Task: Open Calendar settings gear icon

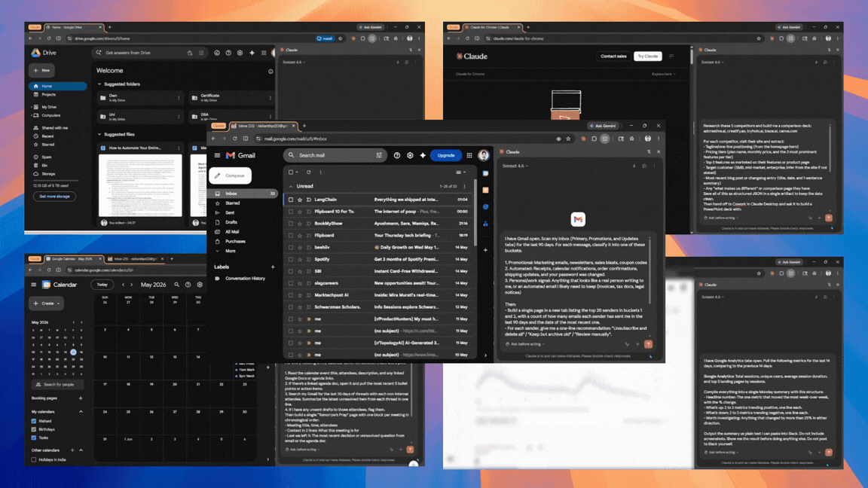Action: click(x=200, y=285)
